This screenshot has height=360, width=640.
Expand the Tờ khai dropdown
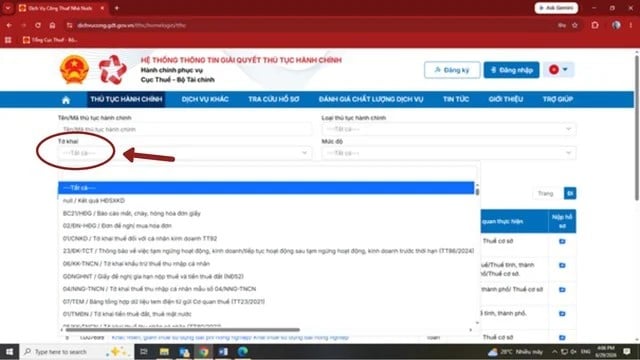point(185,153)
